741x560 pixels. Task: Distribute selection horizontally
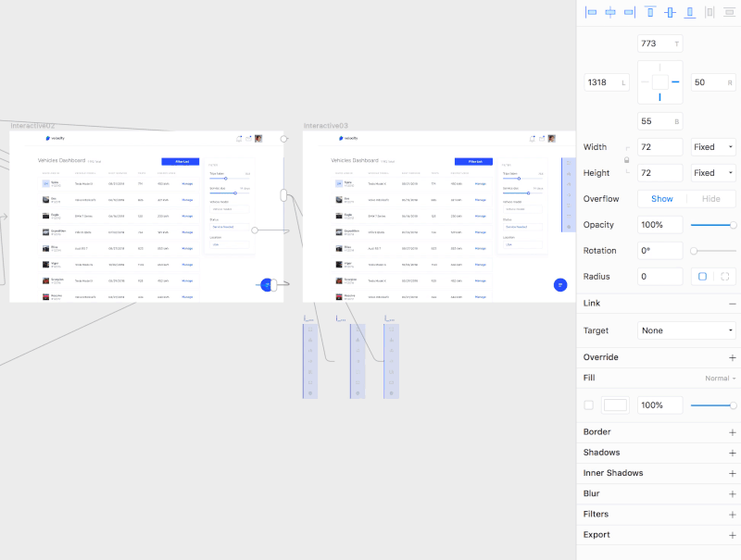point(710,12)
